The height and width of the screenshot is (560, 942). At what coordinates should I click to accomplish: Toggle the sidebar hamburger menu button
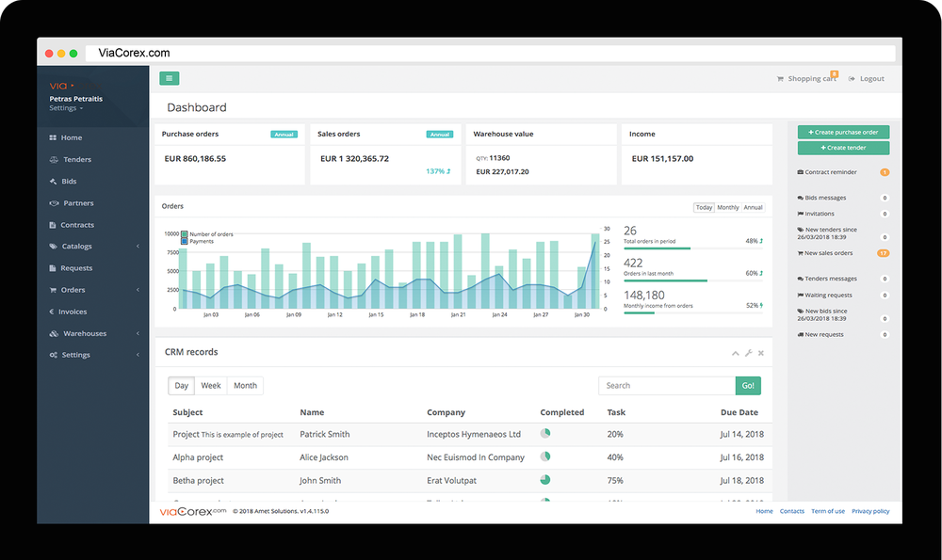point(169,78)
